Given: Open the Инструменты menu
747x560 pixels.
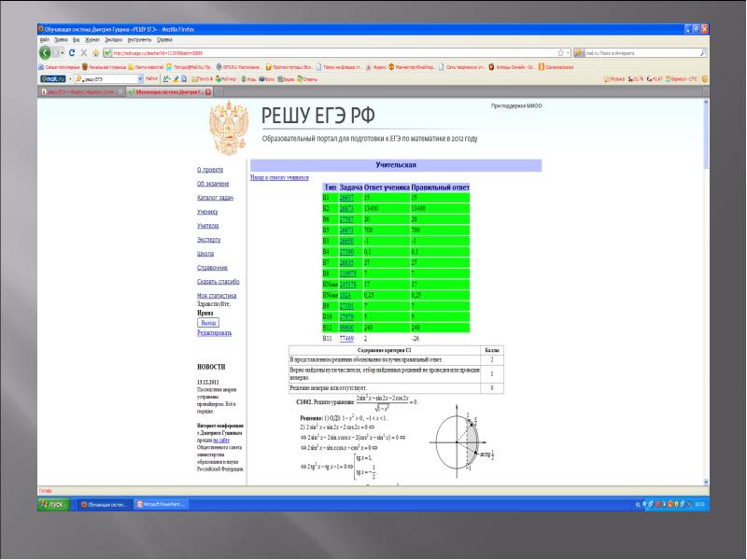Looking at the screenshot, I should click(142, 40).
